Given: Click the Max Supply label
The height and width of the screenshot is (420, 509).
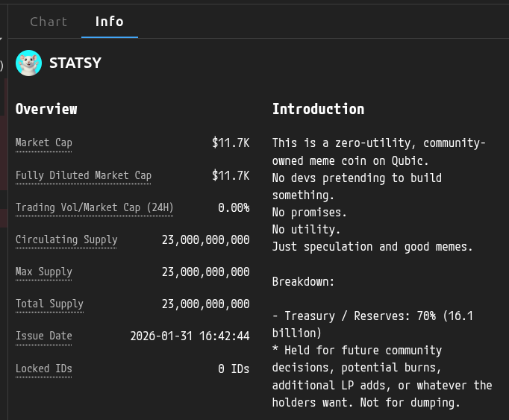Looking at the screenshot, I should tap(44, 272).
